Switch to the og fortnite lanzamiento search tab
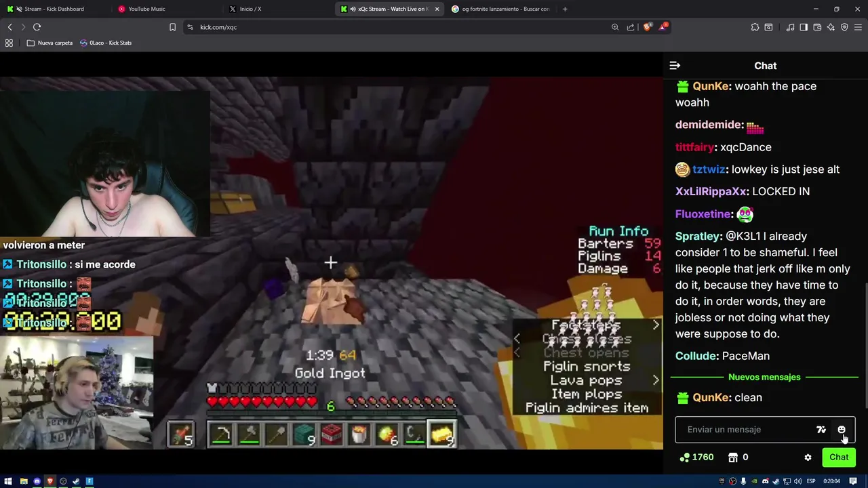 point(502,9)
